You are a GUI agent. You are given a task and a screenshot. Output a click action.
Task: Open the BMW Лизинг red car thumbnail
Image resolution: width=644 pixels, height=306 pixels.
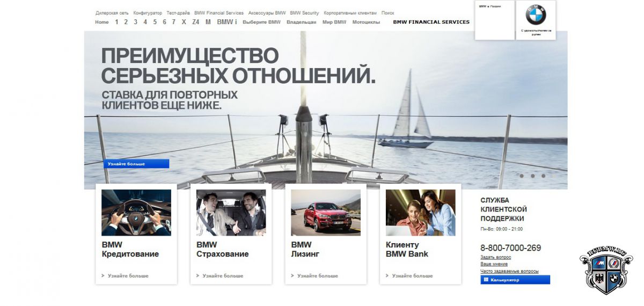coord(326,213)
